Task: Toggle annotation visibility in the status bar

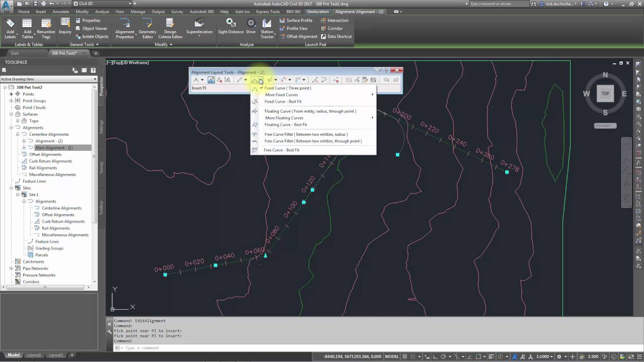Action: click(514, 356)
